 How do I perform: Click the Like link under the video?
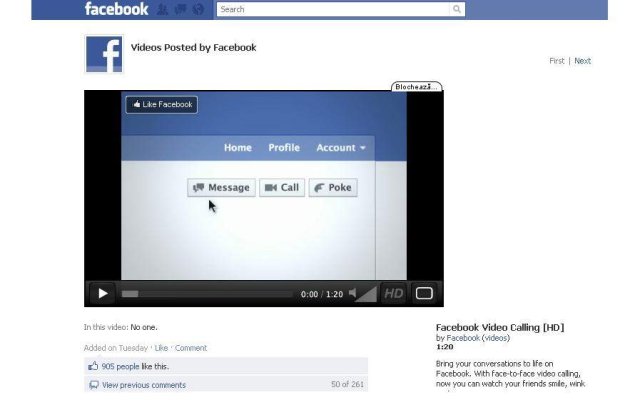[161, 348]
